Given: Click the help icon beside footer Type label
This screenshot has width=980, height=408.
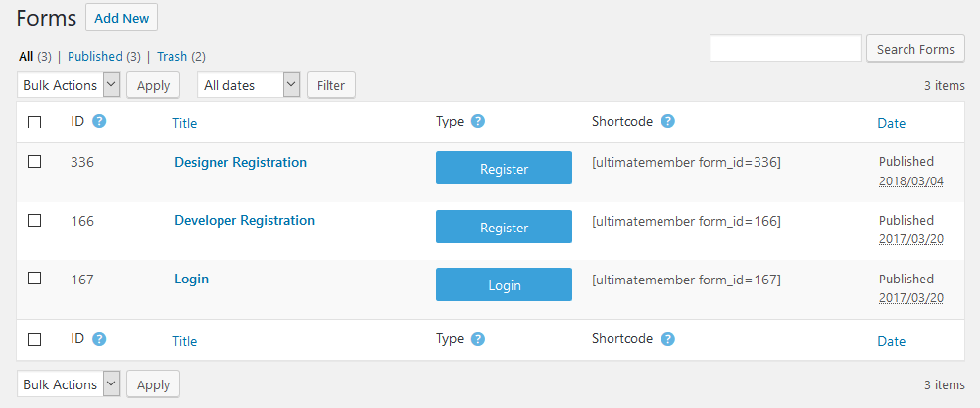Looking at the screenshot, I should pos(478,339).
